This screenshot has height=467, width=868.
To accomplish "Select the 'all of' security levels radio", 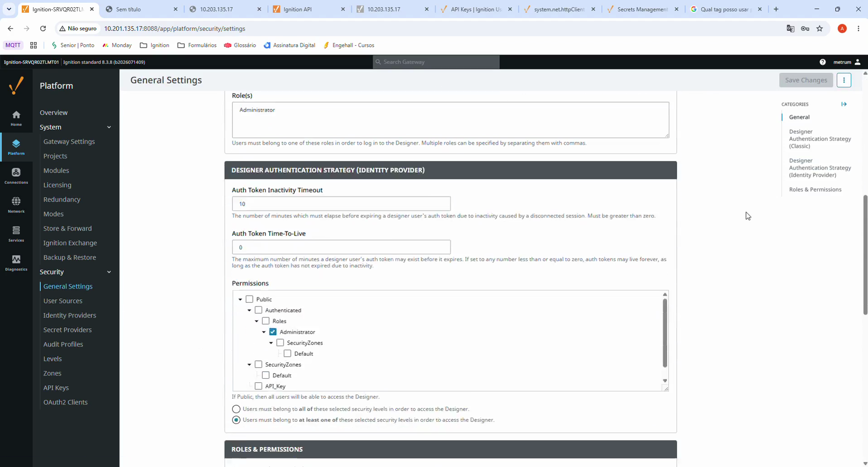I will 236,409.
